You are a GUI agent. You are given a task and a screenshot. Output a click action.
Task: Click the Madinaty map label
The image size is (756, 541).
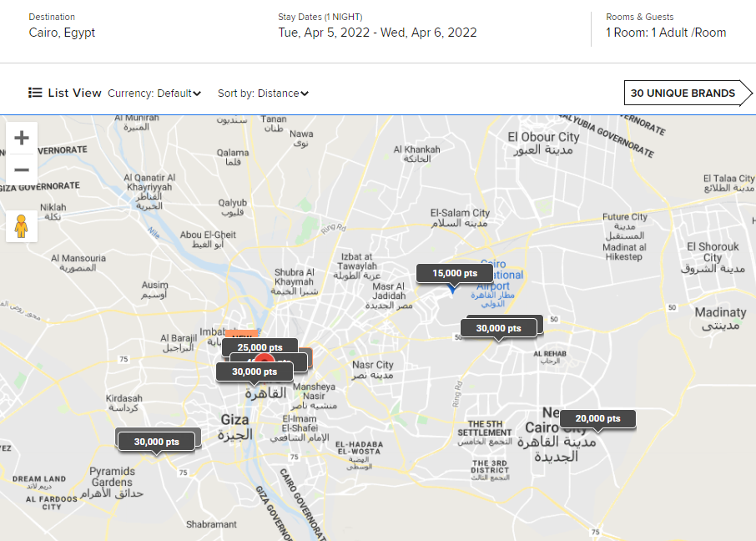click(720, 319)
